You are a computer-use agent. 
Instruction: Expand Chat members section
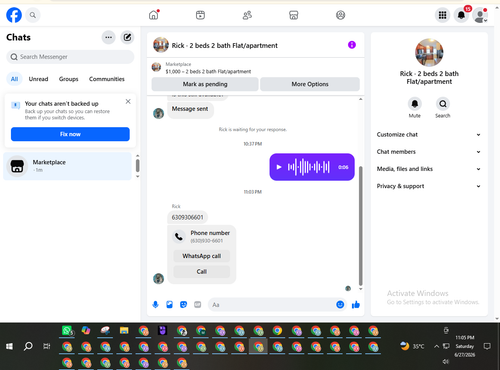429,152
